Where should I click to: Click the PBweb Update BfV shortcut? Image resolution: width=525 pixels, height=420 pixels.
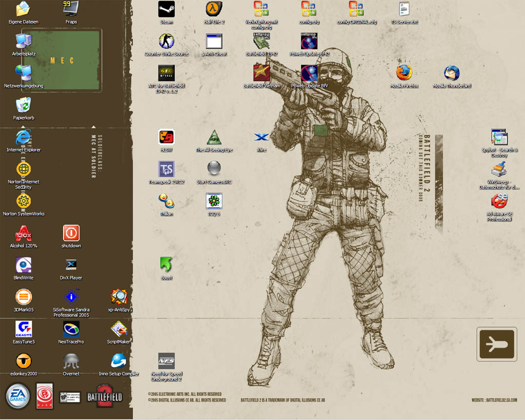click(309, 73)
